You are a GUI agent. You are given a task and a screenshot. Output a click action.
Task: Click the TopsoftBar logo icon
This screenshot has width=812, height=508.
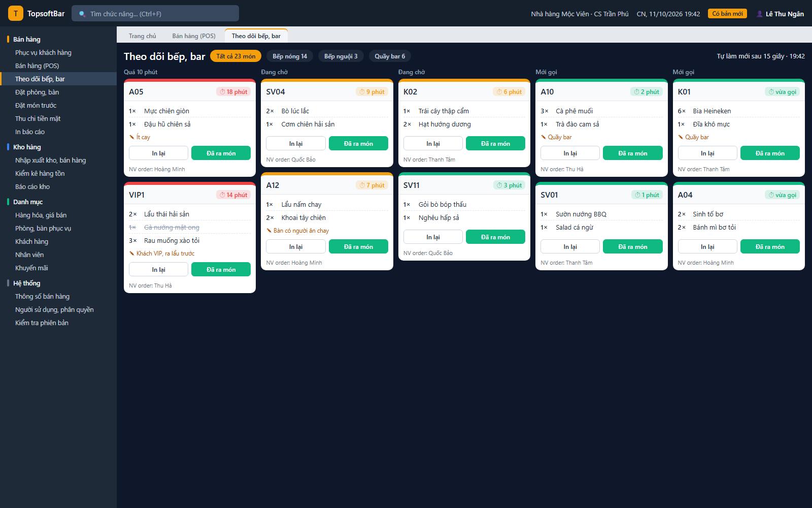(16, 13)
